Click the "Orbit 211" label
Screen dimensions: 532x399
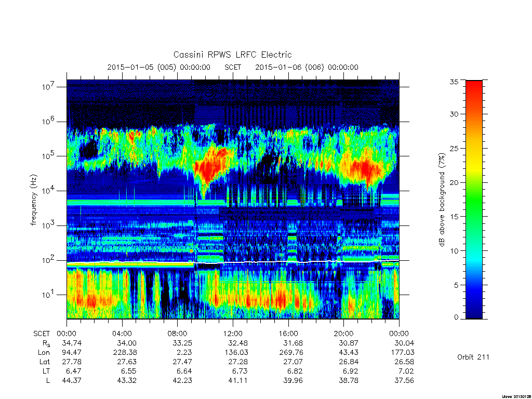pos(473,357)
